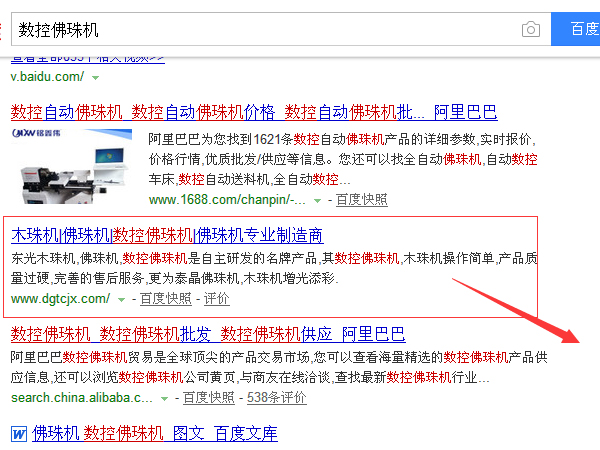
Task: Open 百度快照 for the dgtcjx.com result
Action: 165,299
